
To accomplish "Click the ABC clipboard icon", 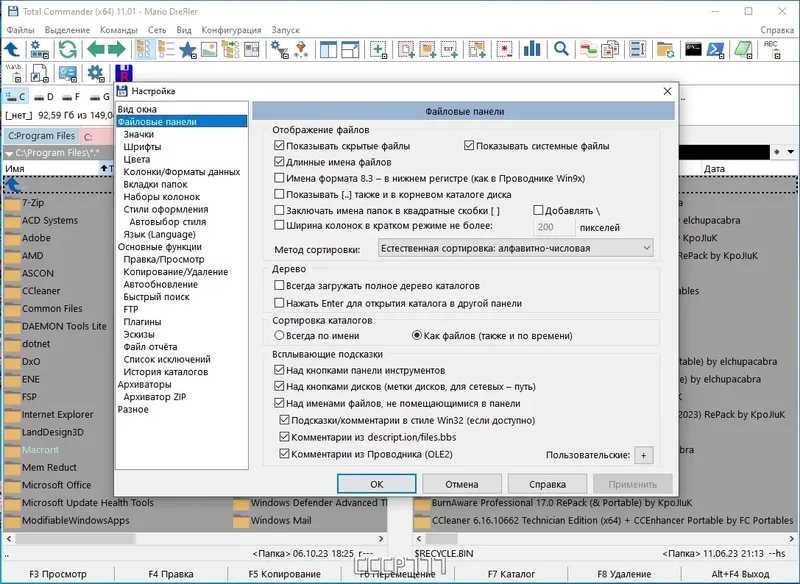I will pos(771,49).
